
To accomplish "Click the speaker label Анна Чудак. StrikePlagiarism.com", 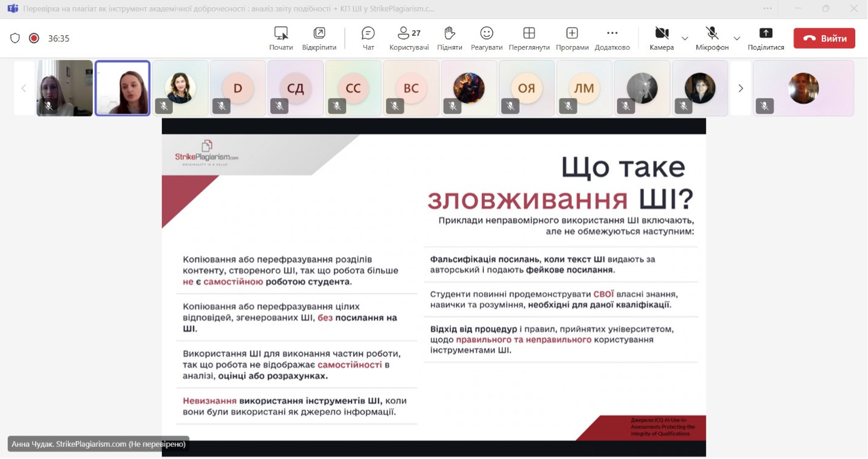I will pyautogui.click(x=98, y=444).
